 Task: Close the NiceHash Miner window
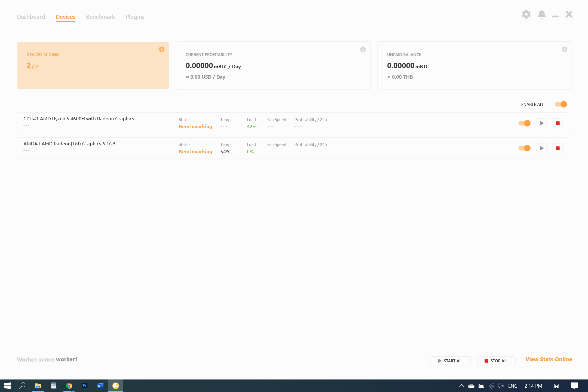[x=569, y=14]
